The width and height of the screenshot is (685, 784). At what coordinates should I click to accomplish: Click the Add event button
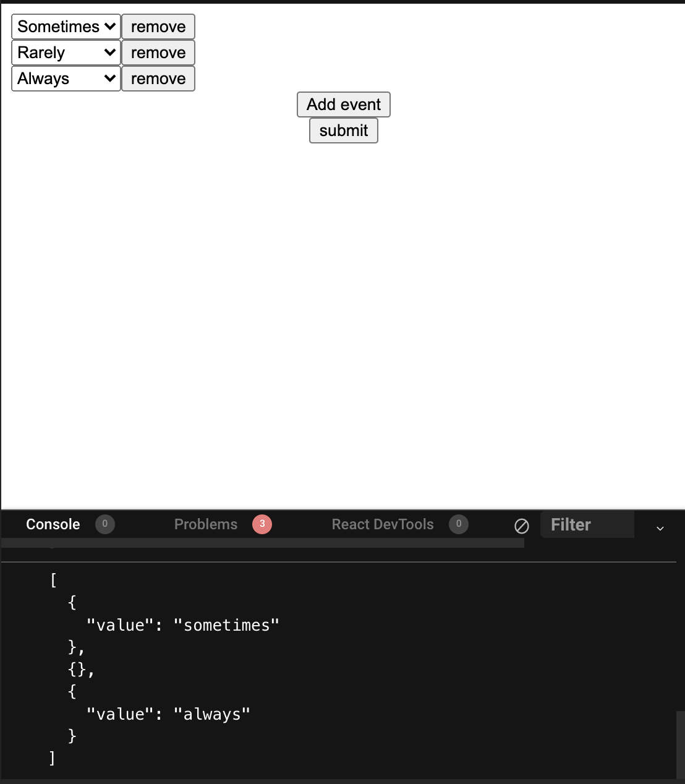[343, 104]
